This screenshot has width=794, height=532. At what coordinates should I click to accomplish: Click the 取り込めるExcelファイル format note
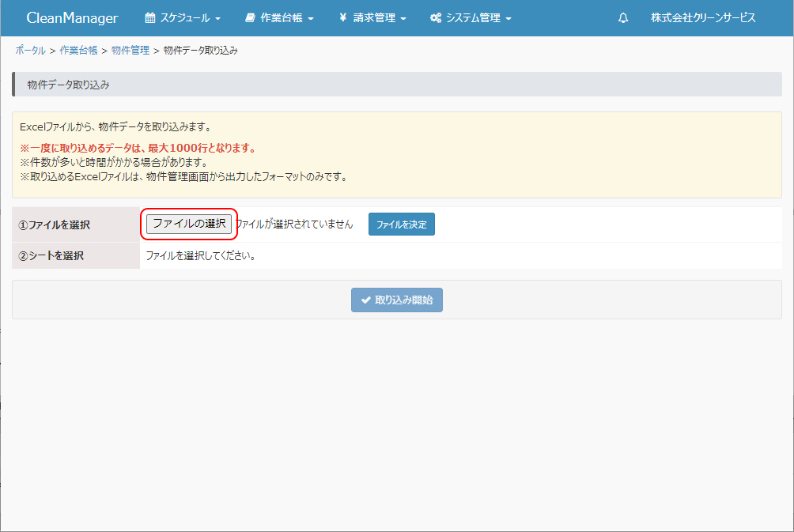184,176
